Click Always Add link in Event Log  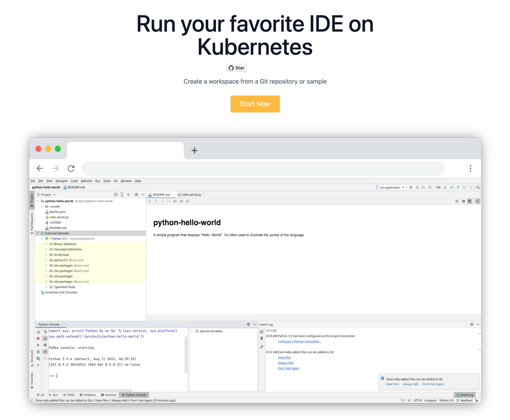[x=286, y=363]
